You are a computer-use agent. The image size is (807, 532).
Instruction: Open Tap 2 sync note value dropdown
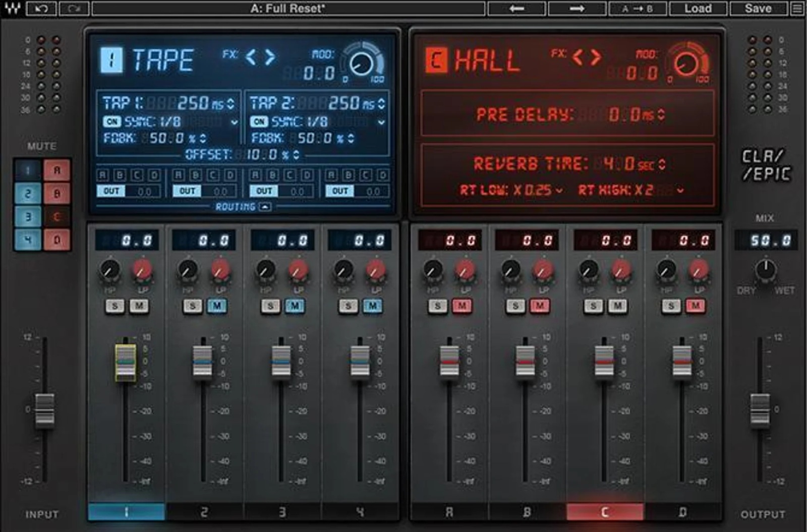tap(381, 122)
